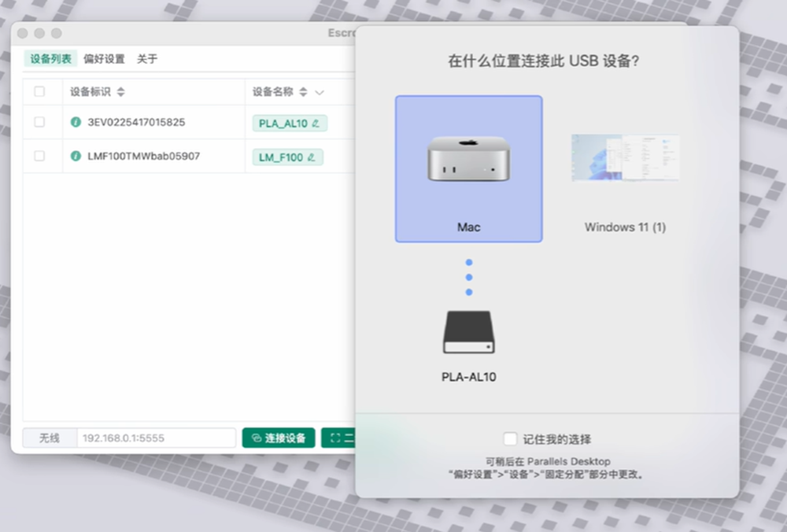This screenshot has height=532, width=787.
Task: Click info icon beside LMF100TMWbab05907
Action: click(x=76, y=157)
